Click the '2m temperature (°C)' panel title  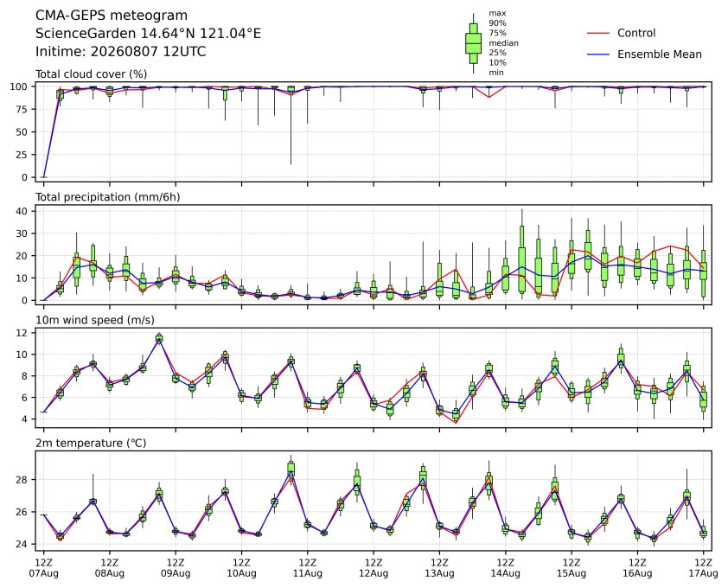pos(91,443)
